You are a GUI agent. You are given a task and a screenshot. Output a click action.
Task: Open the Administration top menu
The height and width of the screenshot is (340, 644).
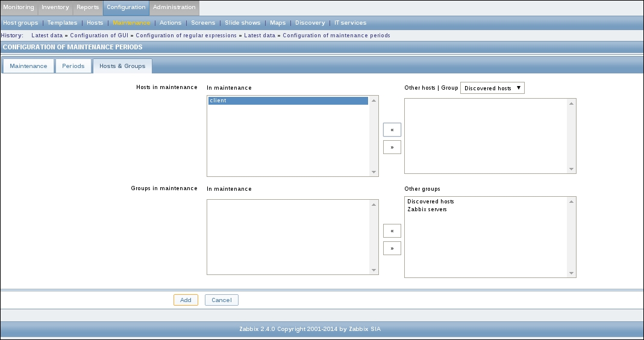(x=174, y=7)
